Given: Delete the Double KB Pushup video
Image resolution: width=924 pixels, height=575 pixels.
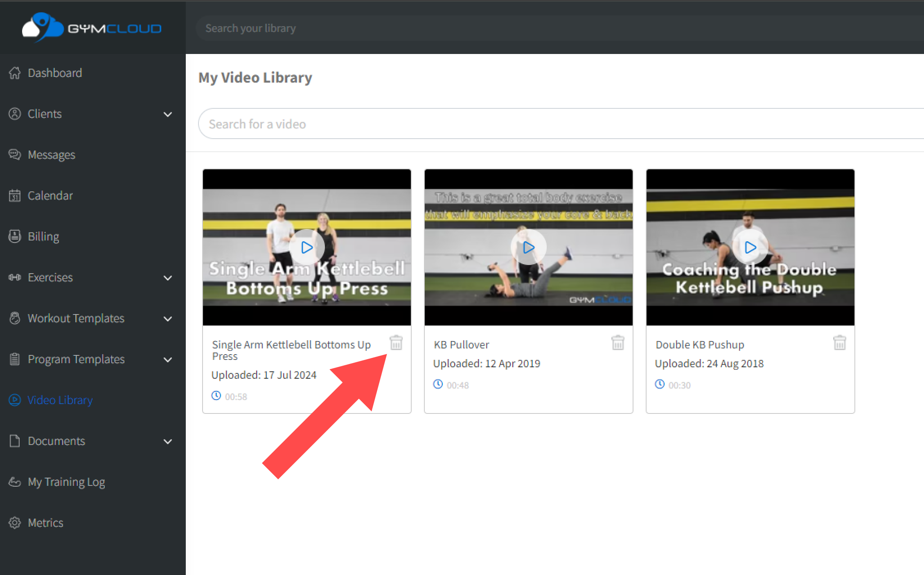Looking at the screenshot, I should 839,343.
